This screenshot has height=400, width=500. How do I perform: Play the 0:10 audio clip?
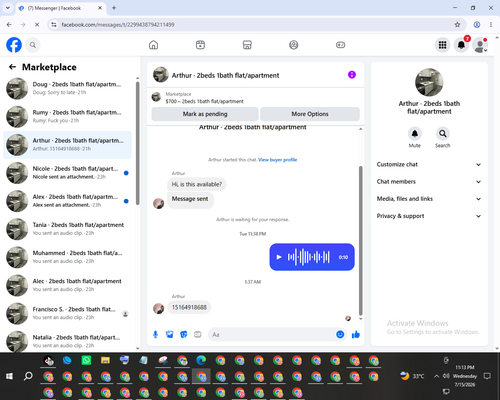(279, 257)
